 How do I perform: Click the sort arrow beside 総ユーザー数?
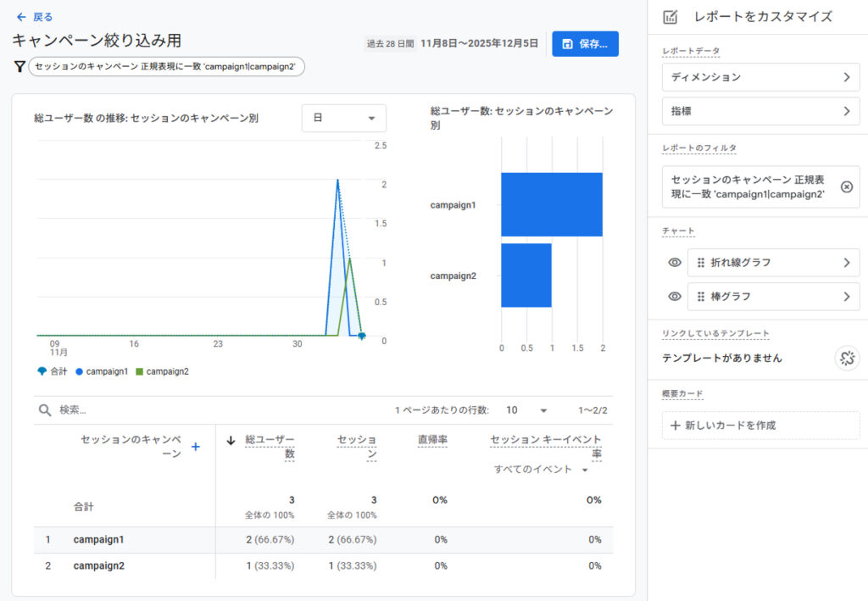coord(230,440)
